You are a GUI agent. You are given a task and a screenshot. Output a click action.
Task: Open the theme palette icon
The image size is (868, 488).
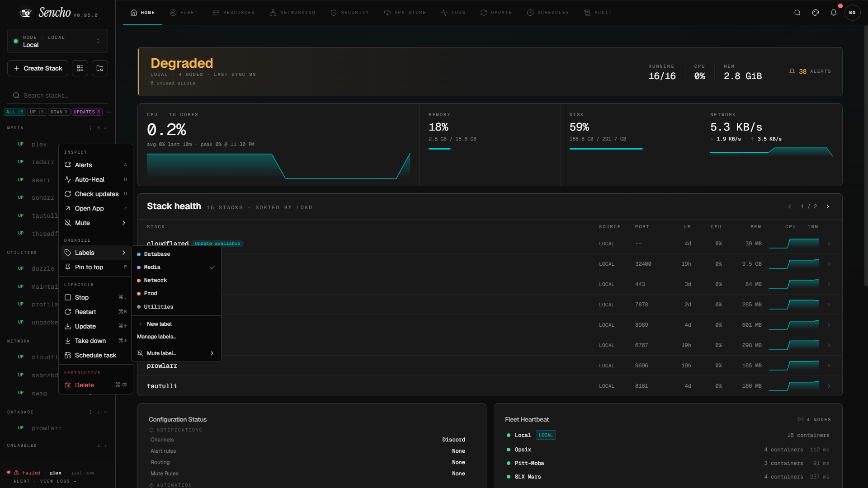point(816,13)
